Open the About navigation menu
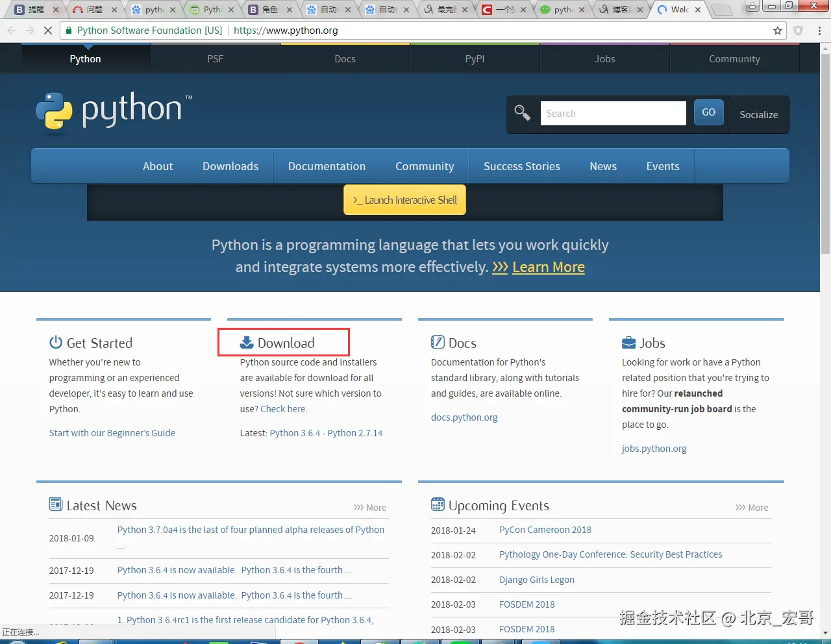Screen dimensions: 831x644 click(158, 166)
